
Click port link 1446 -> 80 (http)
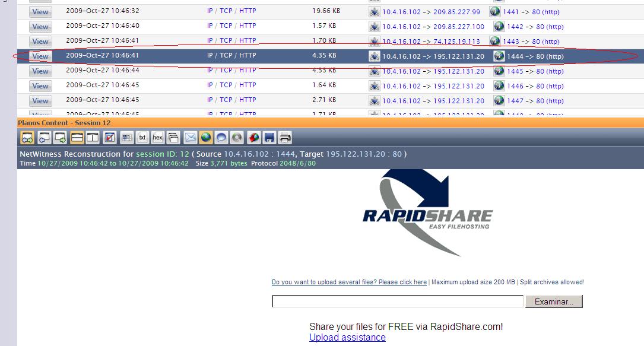point(535,86)
